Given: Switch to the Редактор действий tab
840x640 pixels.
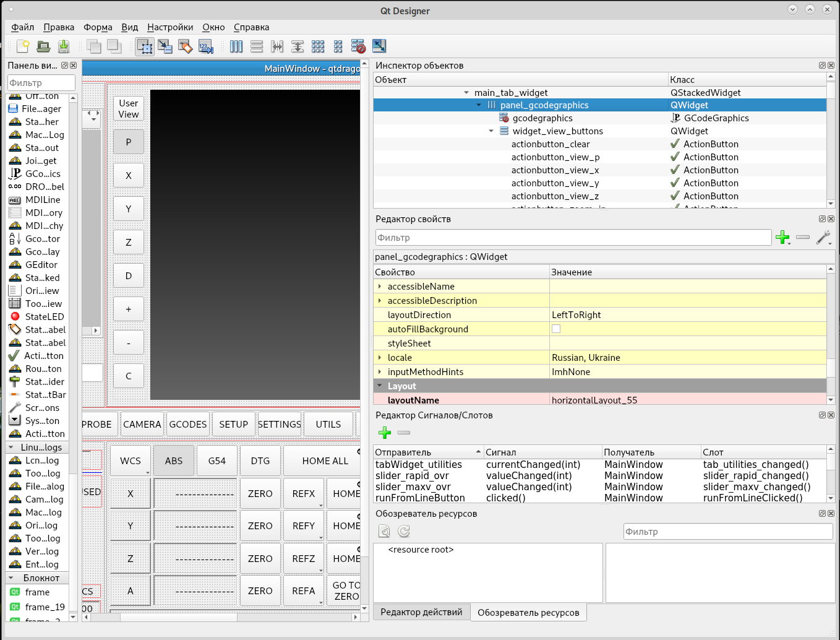Looking at the screenshot, I should pyautogui.click(x=421, y=612).
